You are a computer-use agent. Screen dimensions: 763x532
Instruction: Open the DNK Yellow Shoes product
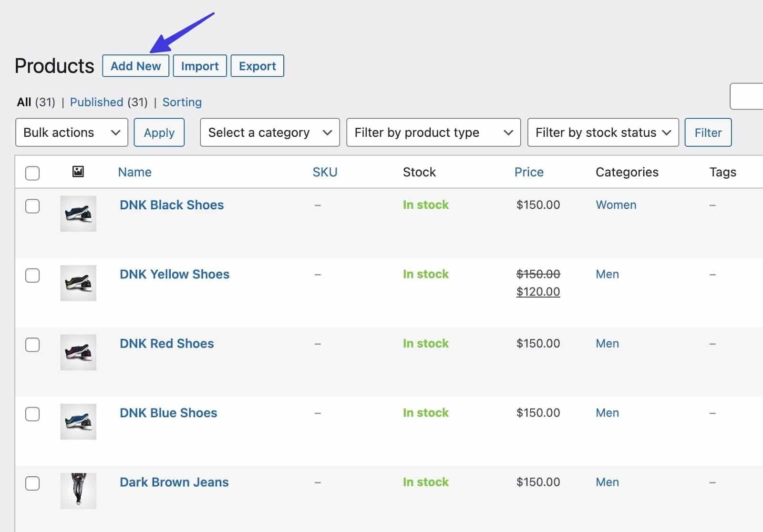pyautogui.click(x=174, y=274)
